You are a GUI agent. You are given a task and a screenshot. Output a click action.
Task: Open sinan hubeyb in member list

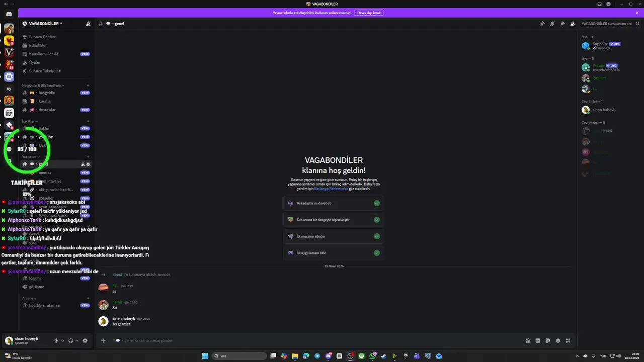pyautogui.click(x=610, y=110)
